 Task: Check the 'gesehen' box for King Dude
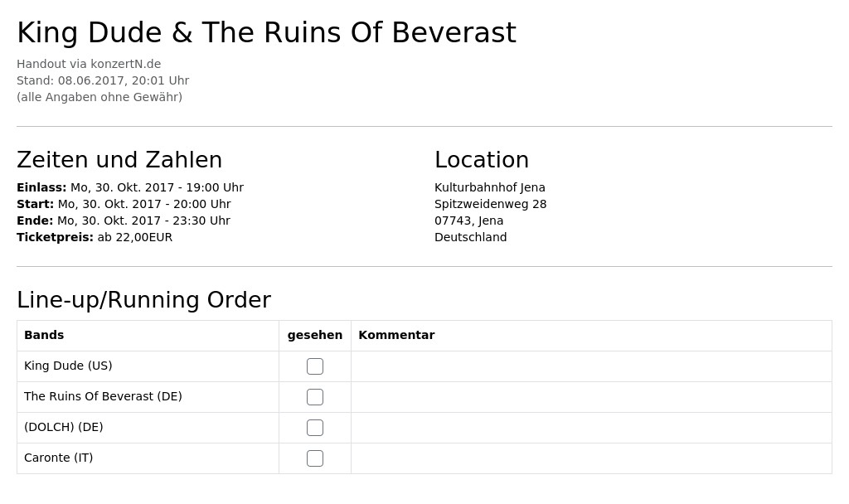tap(314, 366)
